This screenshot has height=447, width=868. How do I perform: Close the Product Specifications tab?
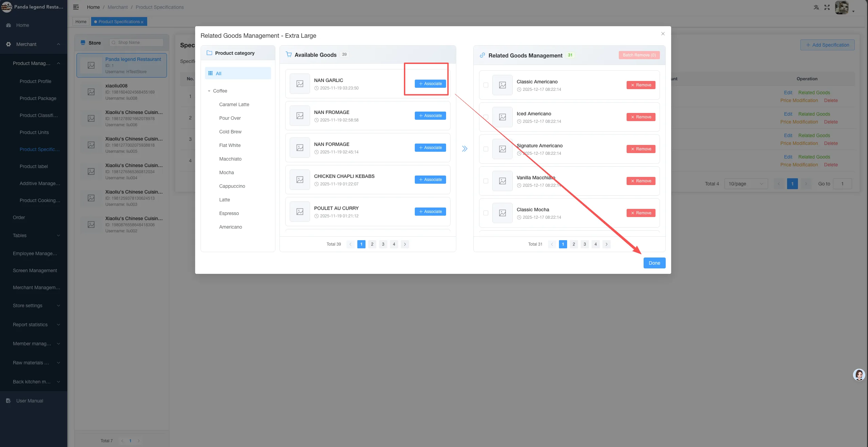[142, 22]
